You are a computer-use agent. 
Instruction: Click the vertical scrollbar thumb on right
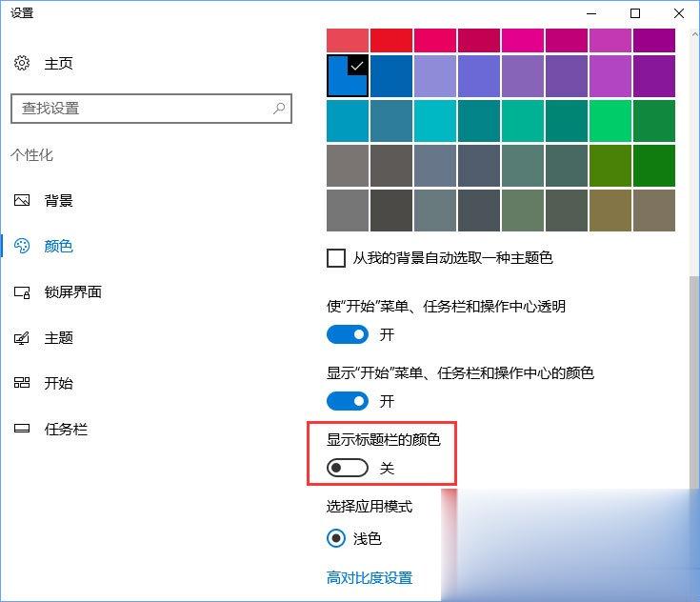tap(693, 384)
